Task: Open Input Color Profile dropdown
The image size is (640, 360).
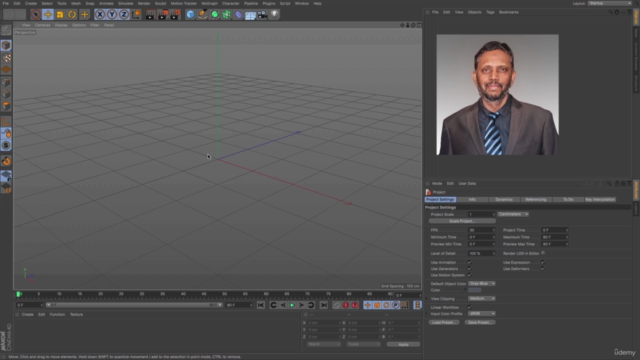Action: click(482, 314)
